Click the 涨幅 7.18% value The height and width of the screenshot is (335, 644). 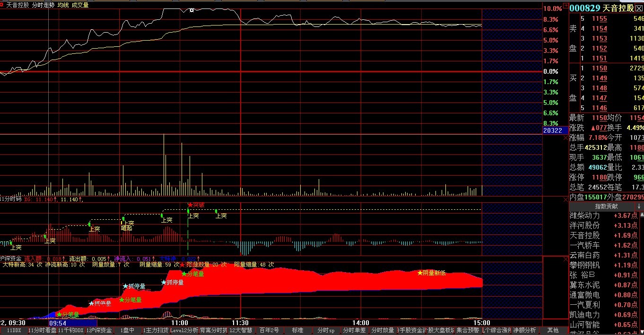(598, 137)
